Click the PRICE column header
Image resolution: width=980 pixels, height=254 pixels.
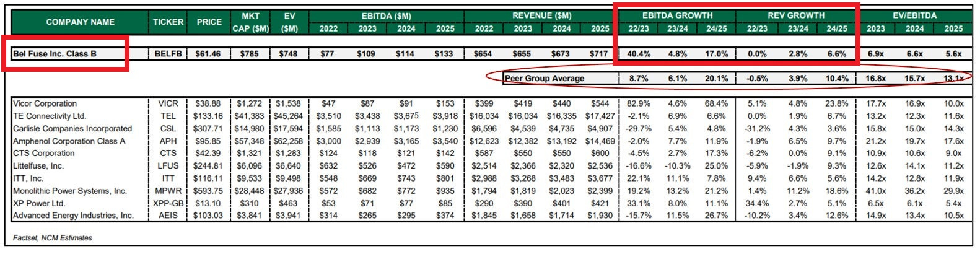click(209, 22)
